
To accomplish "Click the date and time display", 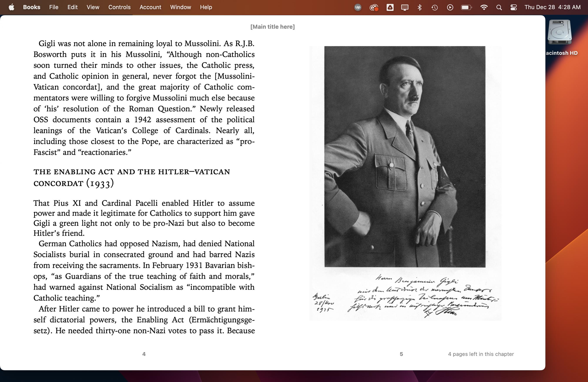I will coord(552,7).
